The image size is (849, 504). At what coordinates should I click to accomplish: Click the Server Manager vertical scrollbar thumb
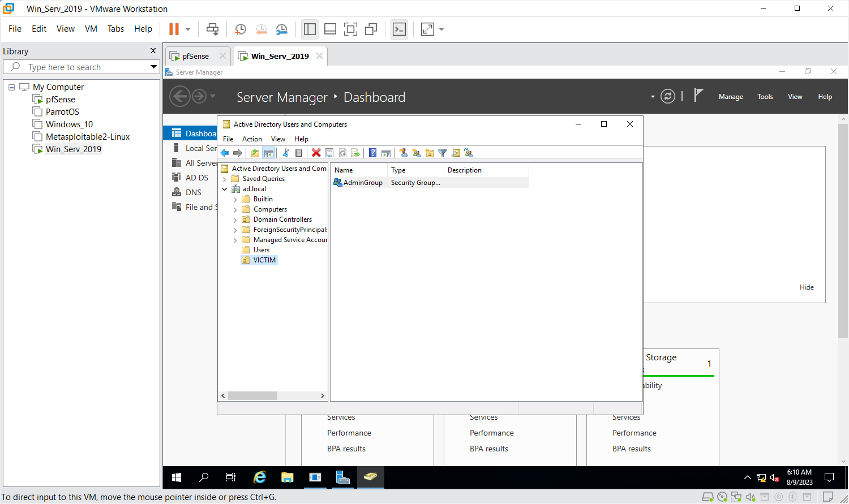point(843,231)
